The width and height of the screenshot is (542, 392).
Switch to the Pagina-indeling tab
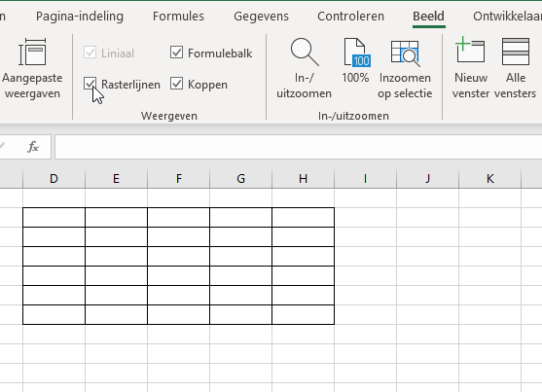[x=80, y=17]
